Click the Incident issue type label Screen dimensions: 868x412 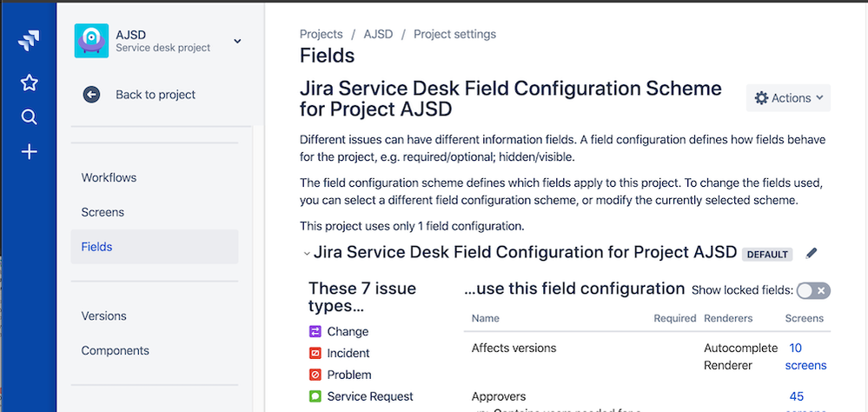[x=348, y=353]
